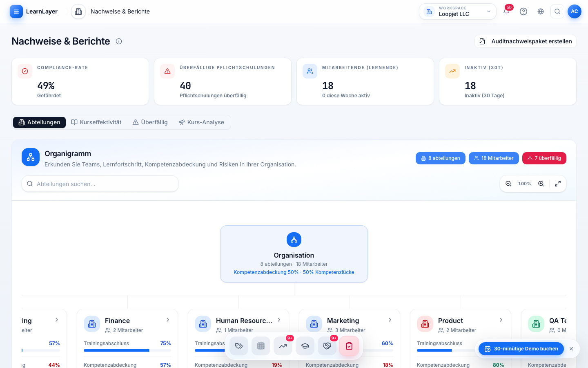Click the Organigramm hierarchy icon
This screenshot has height=368, width=588.
click(x=31, y=157)
